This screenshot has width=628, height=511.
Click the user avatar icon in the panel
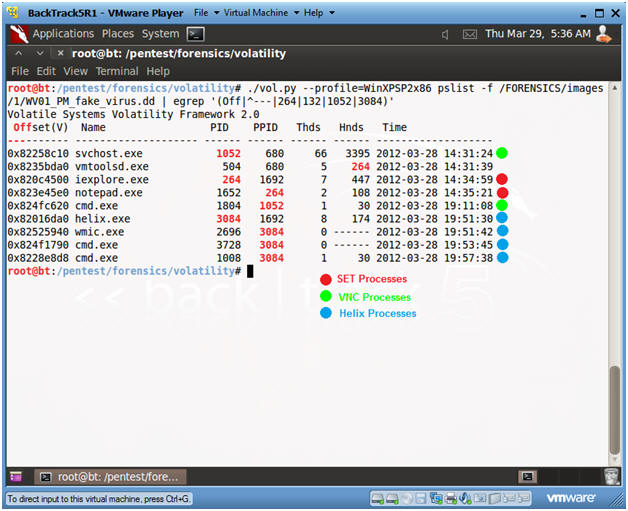click(x=604, y=34)
